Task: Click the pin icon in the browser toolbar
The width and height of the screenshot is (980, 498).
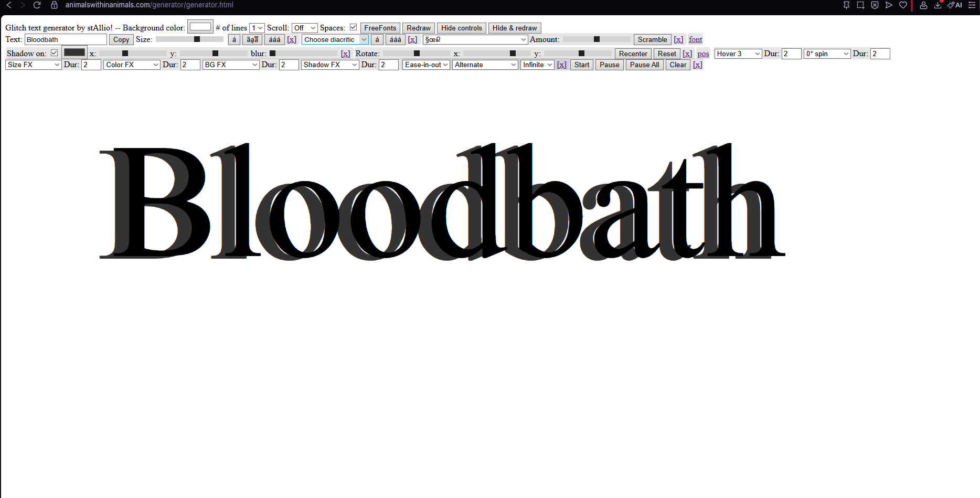Action: (x=846, y=5)
